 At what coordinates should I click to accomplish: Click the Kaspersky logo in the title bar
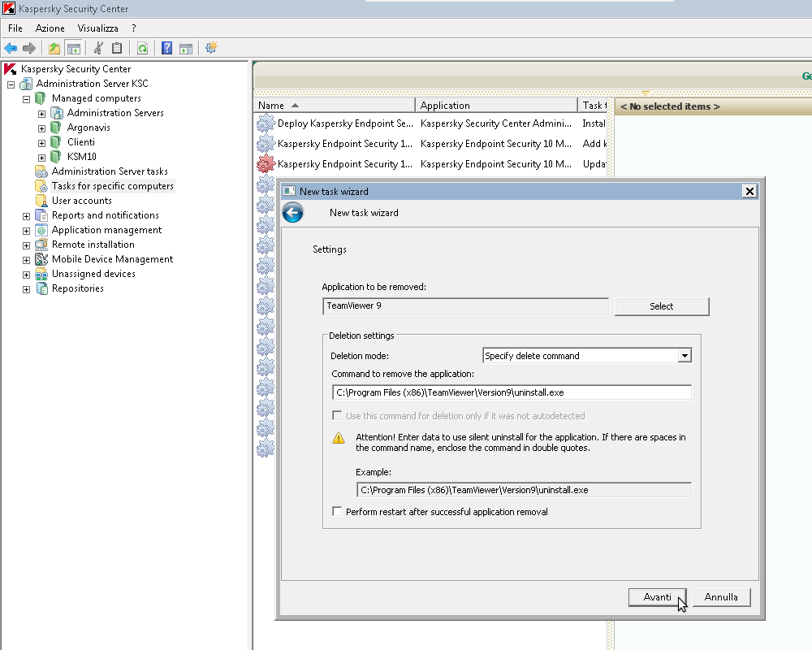(9, 8)
